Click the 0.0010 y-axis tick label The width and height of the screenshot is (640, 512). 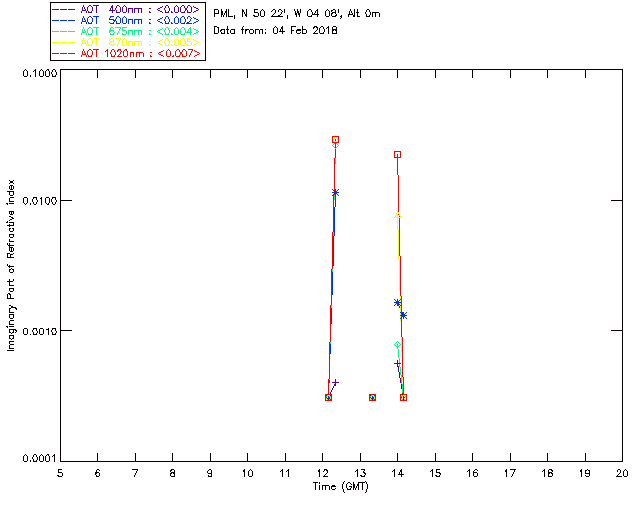point(39,331)
